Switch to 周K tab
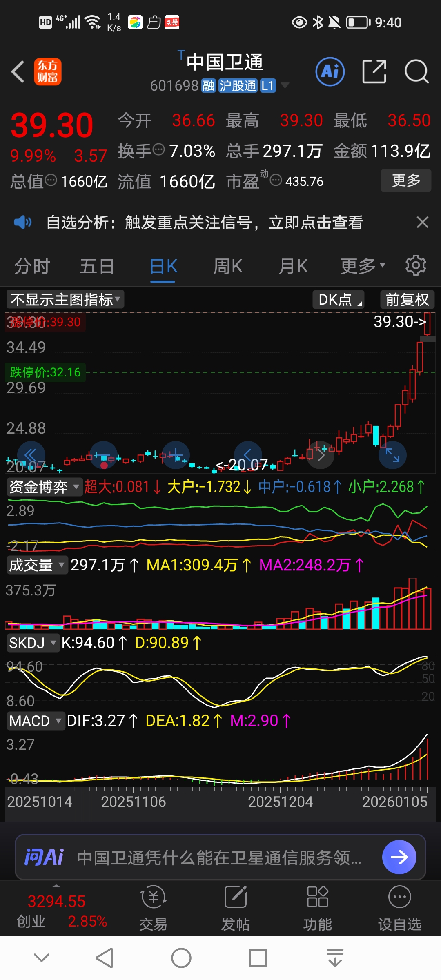This screenshot has height=980, width=441. tap(228, 266)
